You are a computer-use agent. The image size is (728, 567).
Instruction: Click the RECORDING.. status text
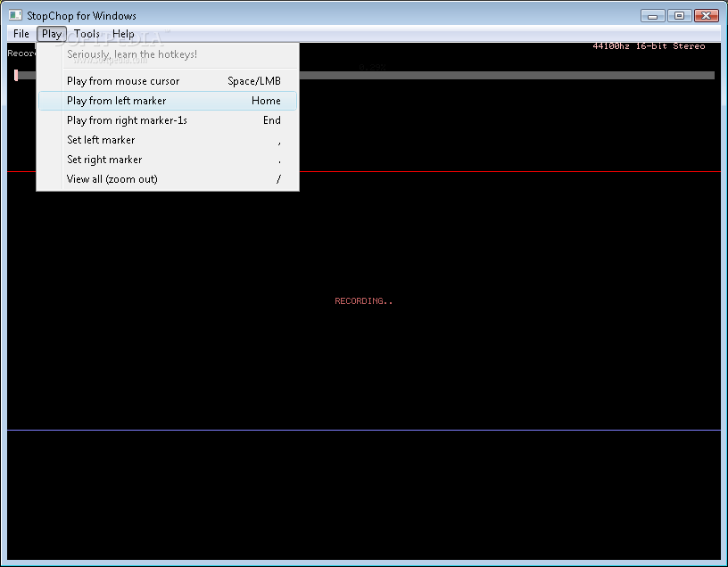click(363, 301)
